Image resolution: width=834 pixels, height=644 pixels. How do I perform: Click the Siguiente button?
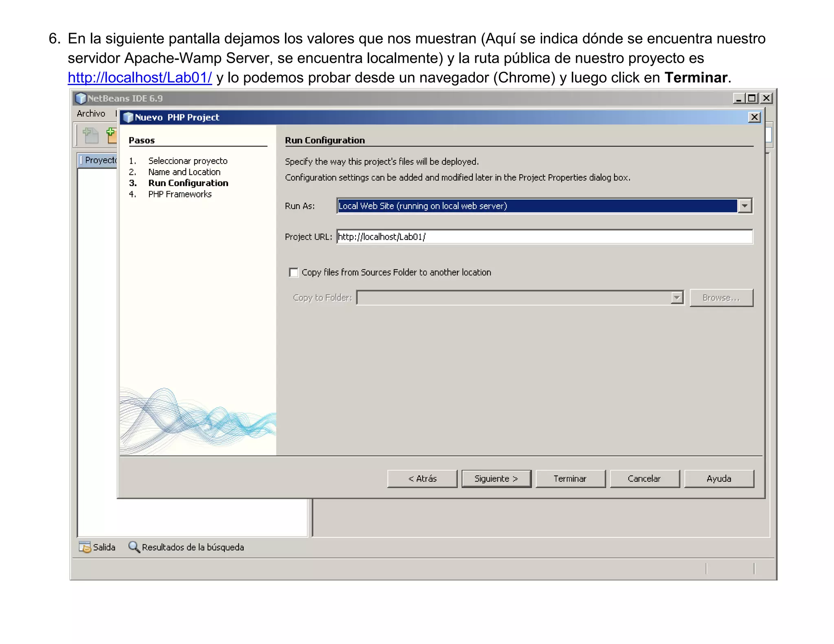496,479
